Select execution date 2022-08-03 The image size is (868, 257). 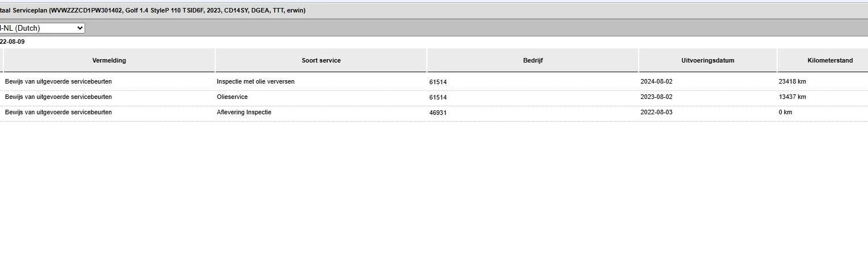(656, 113)
